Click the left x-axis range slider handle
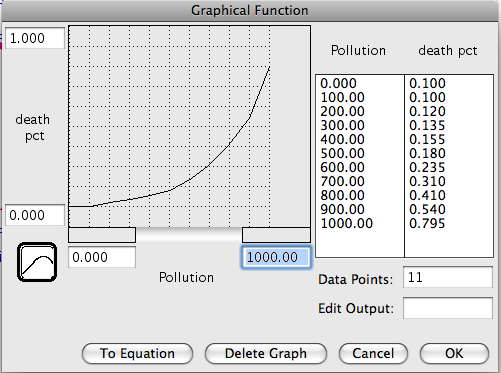 point(102,235)
